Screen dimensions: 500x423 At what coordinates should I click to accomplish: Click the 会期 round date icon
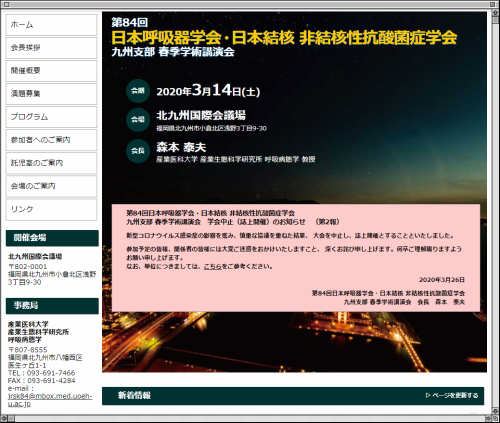coord(138,91)
